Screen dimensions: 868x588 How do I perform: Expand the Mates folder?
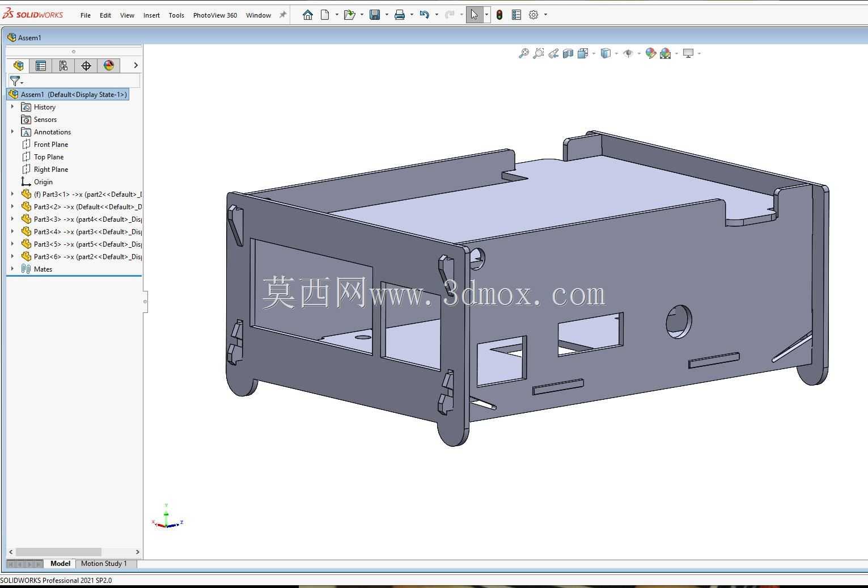tap(12, 269)
